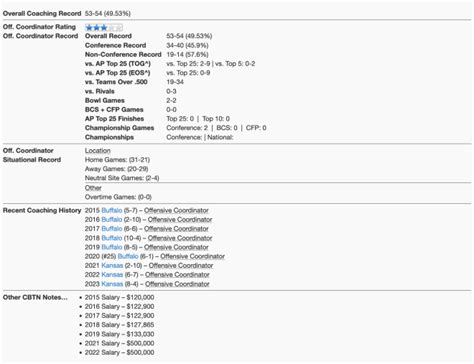Click Offensive Coordinator on the 2017 row
The width and height of the screenshot is (474, 364).
176,229
